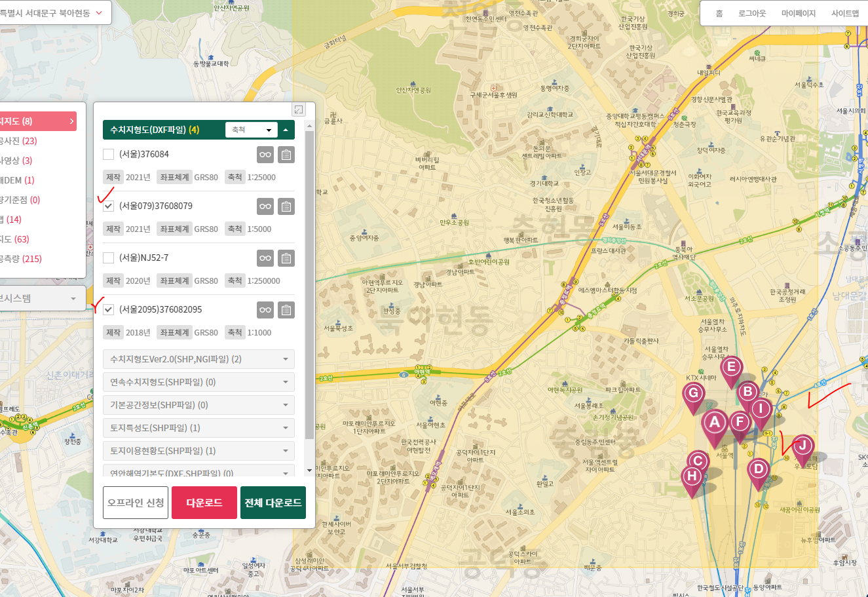
Task: Expand 토지특성도(SHP파일) (1) section
Action: 198,428
